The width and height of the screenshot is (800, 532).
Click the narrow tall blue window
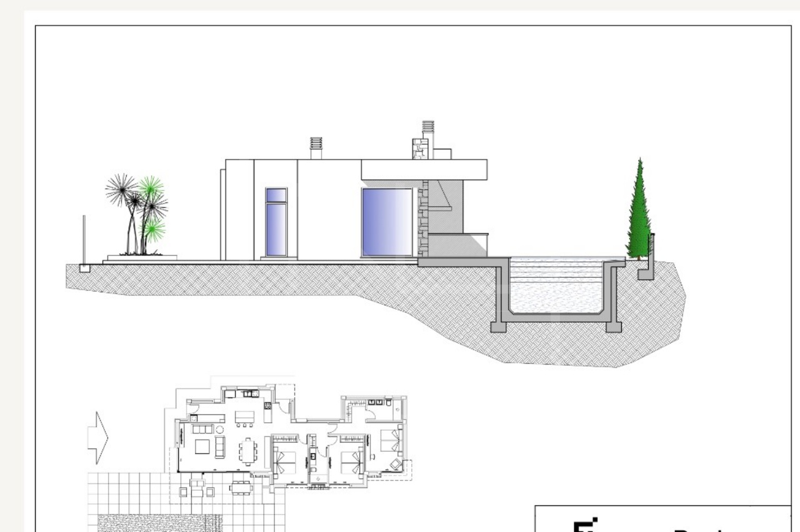coord(276,222)
